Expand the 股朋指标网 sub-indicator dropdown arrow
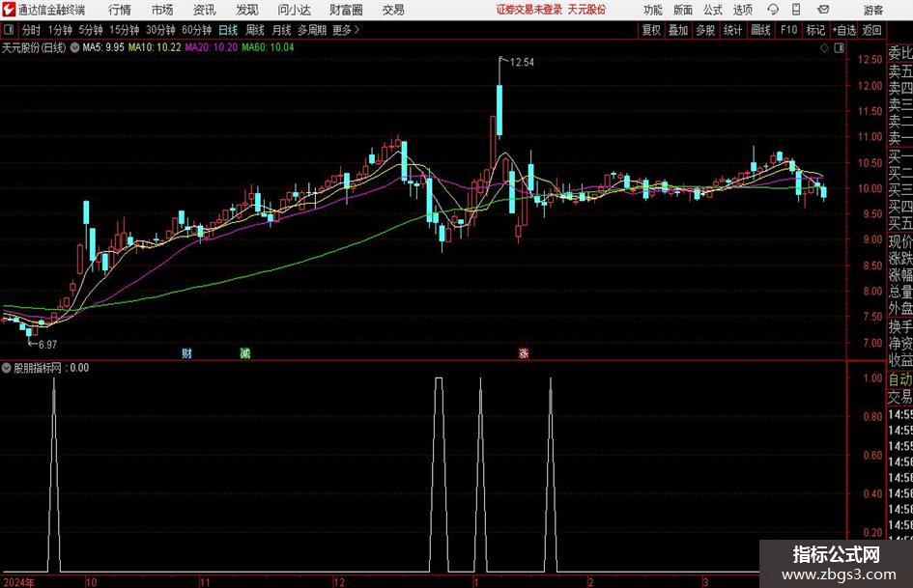 click(x=7, y=368)
